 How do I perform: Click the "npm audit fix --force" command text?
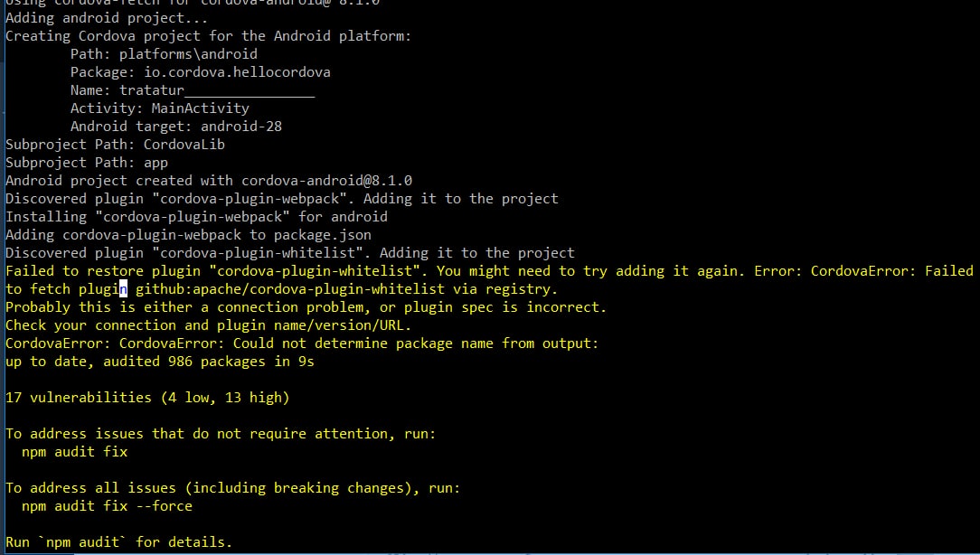point(107,506)
